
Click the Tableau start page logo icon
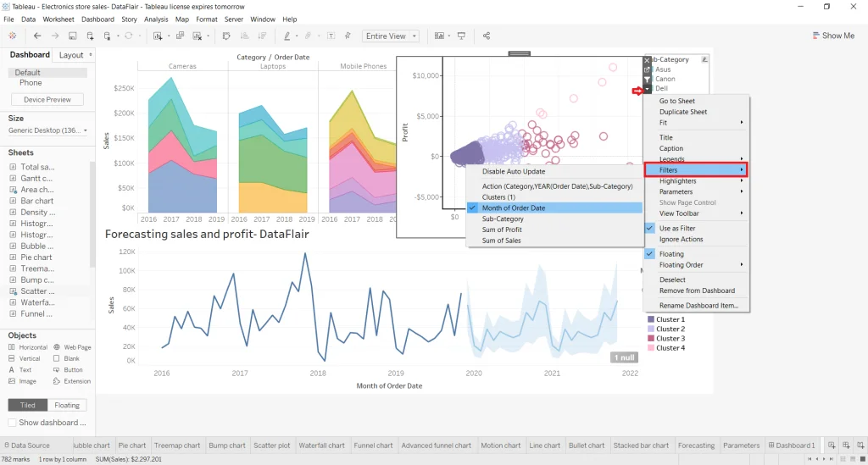tap(12, 36)
